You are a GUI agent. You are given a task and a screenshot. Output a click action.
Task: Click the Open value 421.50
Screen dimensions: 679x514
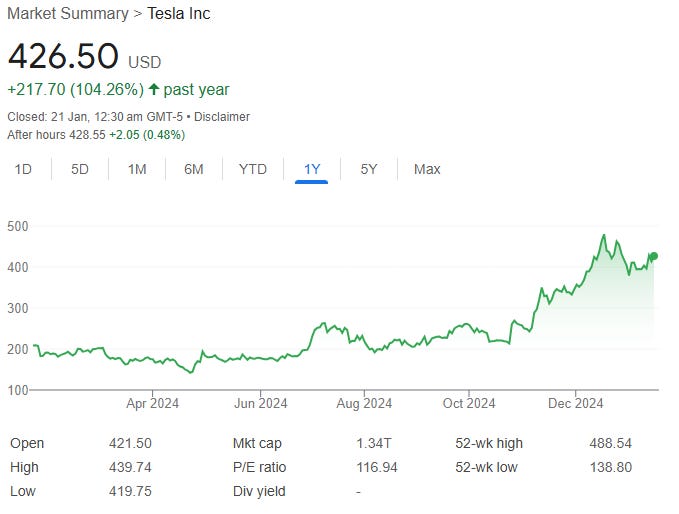click(130, 443)
